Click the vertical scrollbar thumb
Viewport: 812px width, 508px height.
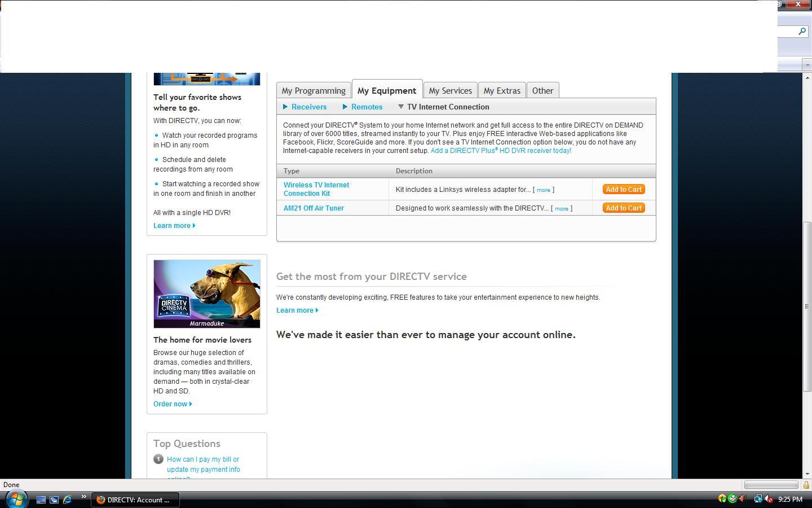coord(807,306)
